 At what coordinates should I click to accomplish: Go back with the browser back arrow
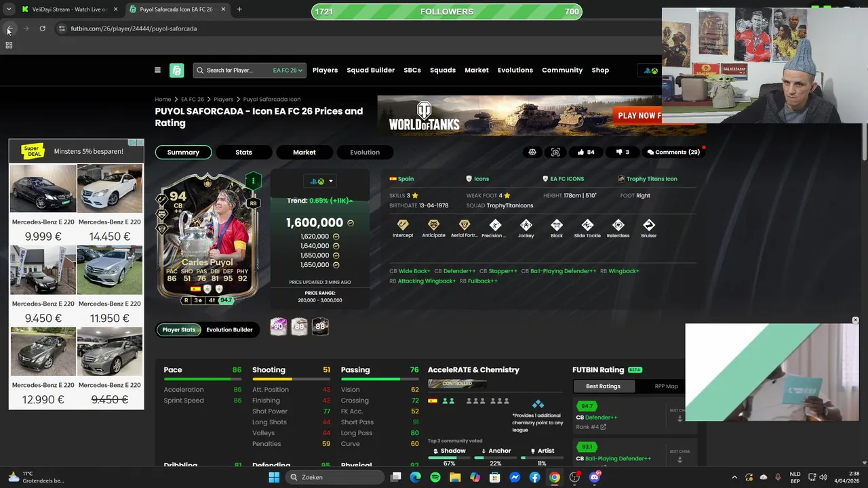[x=10, y=28]
